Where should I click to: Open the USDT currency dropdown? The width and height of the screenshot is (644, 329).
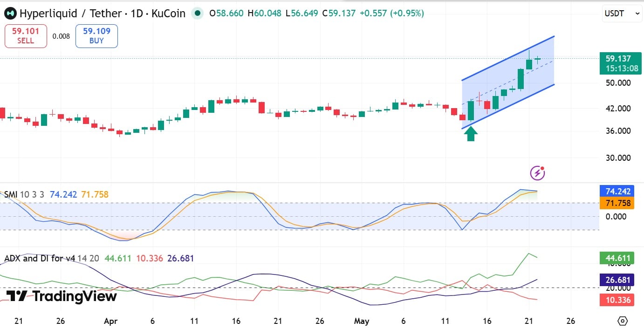click(622, 14)
